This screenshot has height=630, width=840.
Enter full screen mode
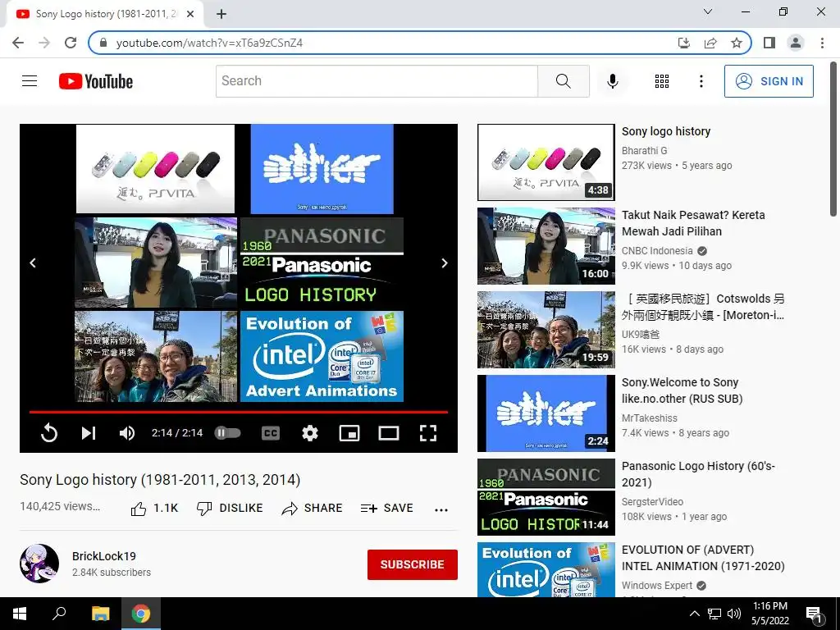pos(427,433)
